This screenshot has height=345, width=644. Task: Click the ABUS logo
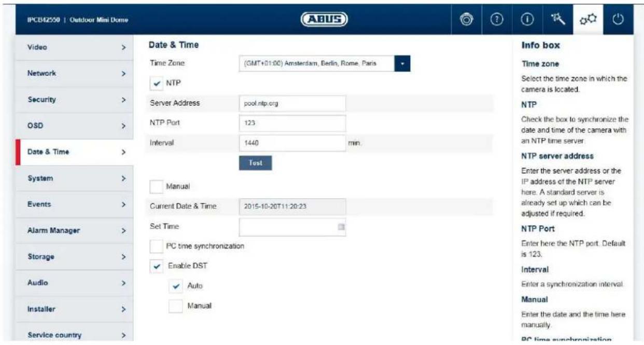point(325,20)
